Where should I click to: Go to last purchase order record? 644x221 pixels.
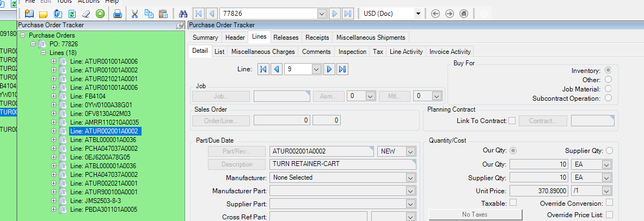point(348,14)
